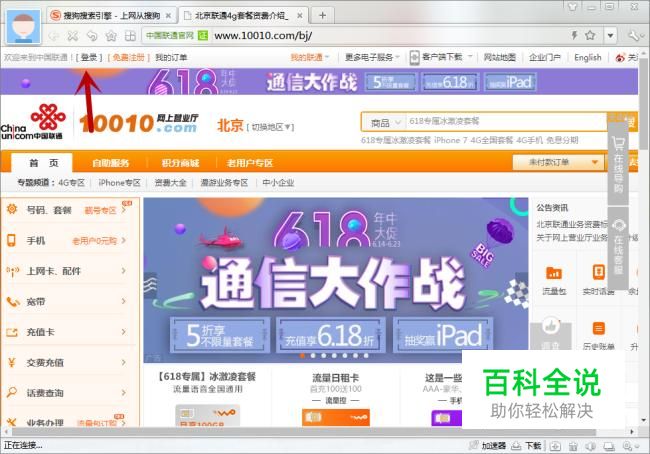Viewport: 650px width, 454px height.
Task: Open the 资费大全 channel link
Action: click(170, 182)
